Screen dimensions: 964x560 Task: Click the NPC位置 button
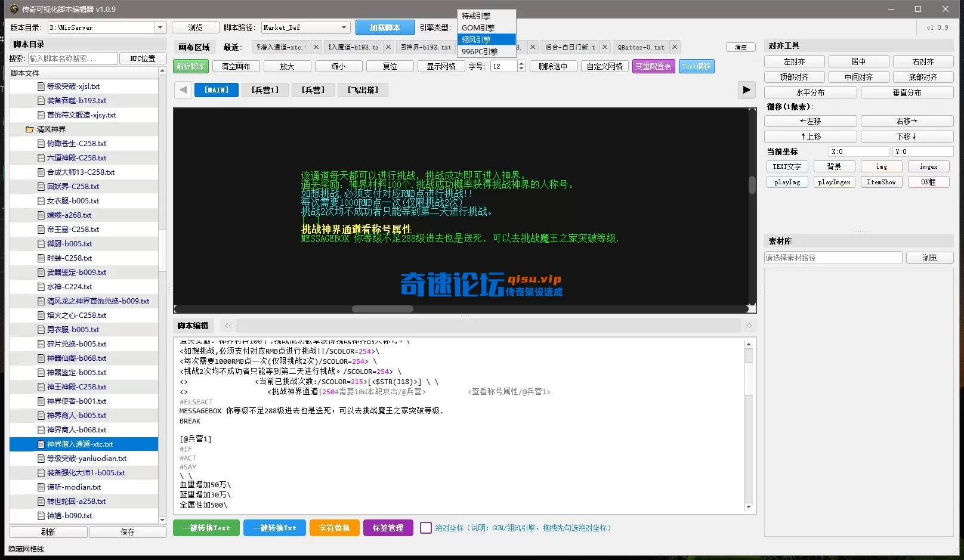coord(143,58)
